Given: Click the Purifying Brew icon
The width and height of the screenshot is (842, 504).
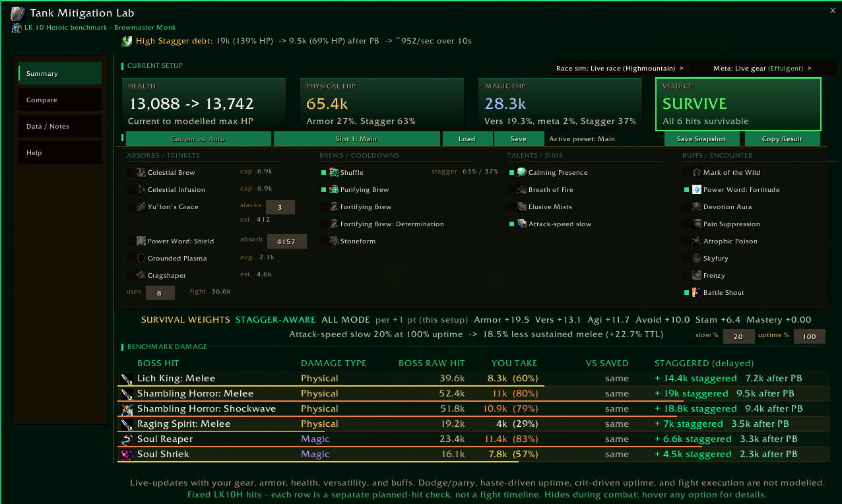Looking at the screenshot, I should point(334,189).
